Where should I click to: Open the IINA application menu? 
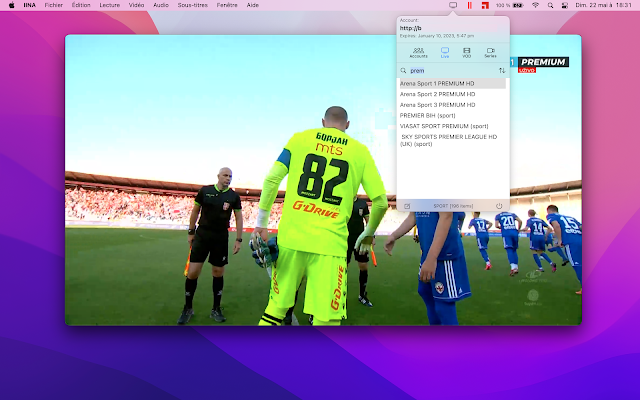29,5
